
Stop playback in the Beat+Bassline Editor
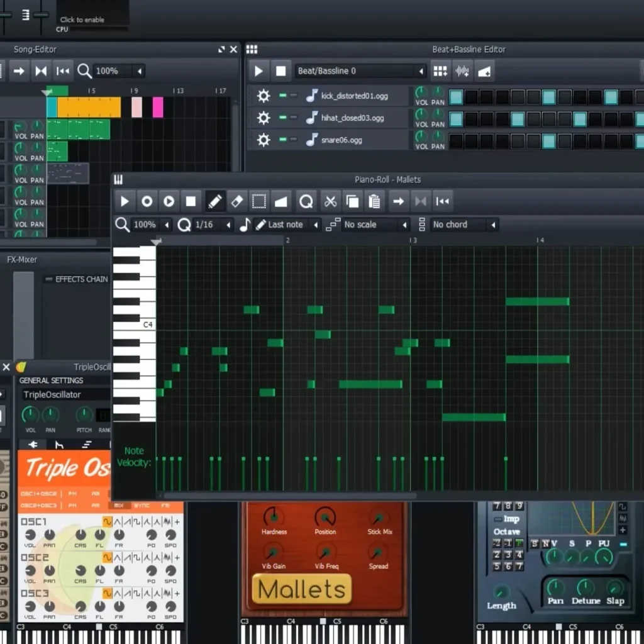click(x=280, y=70)
